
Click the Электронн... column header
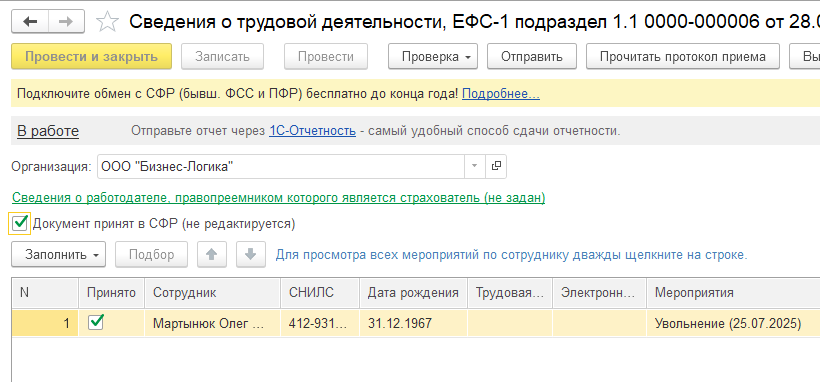(600, 293)
